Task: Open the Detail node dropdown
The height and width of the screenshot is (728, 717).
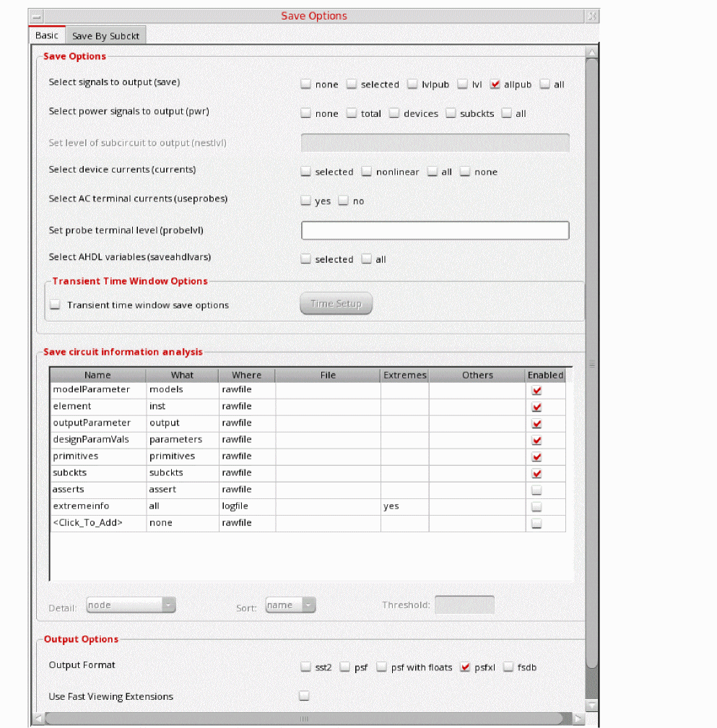Action: pos(131,605)
